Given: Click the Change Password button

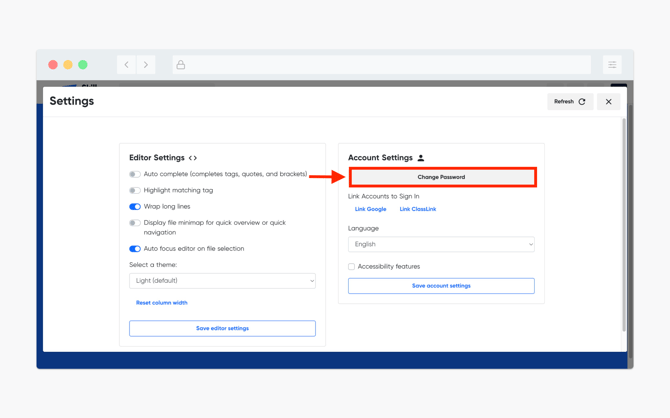Looking at the screenshot, I should point(443,177).
